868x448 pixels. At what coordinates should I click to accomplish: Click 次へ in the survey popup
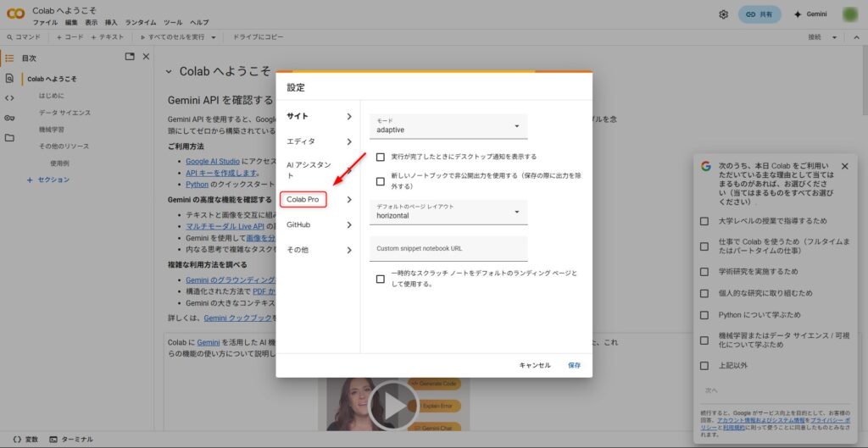point(711,390)
